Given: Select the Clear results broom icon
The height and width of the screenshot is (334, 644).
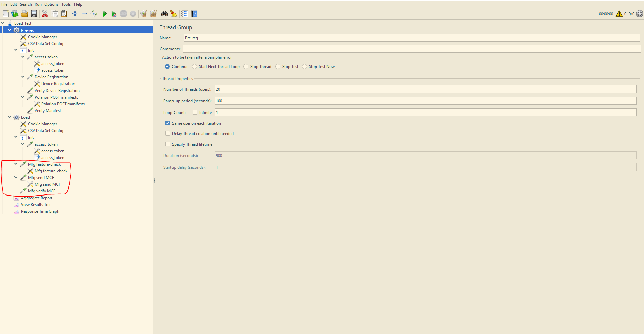Looking at the screenshot, I should pos(144,14).
